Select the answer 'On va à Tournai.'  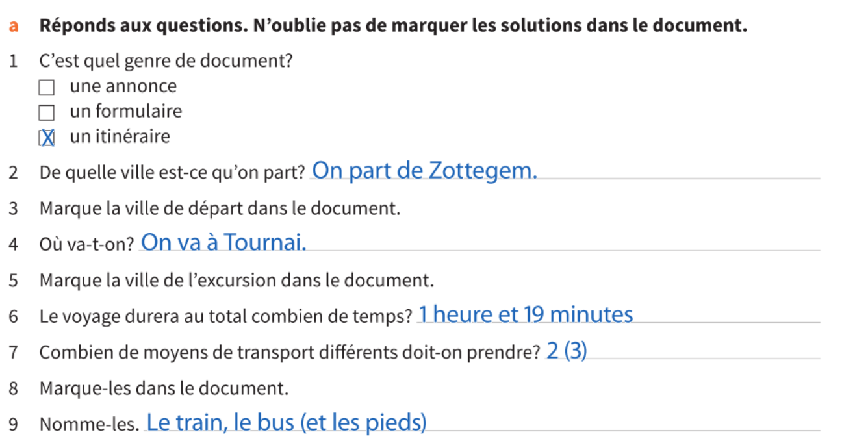pyautogui.click(x=224, y=242)
